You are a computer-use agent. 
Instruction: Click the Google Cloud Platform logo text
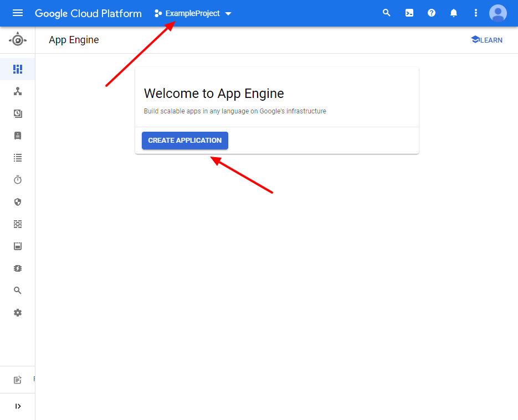(x=88, y=13)
